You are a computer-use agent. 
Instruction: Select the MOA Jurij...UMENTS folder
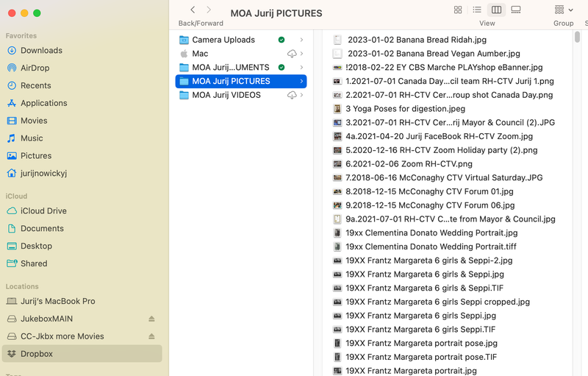pos(231,68)
